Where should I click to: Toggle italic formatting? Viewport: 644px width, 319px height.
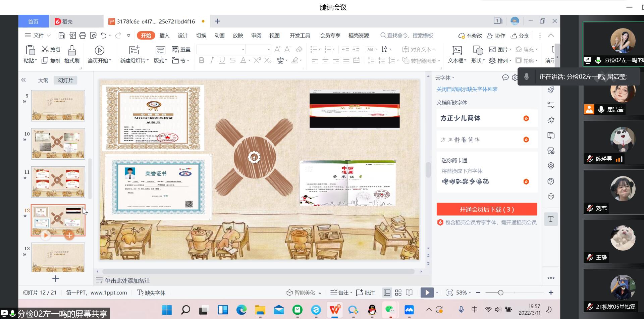[x=212, y=60]
